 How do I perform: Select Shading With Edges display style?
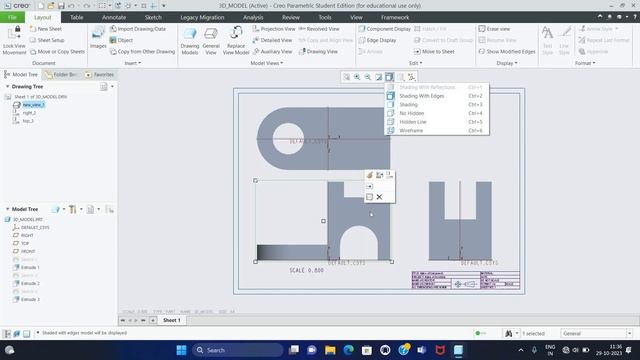tap(436, 96)
